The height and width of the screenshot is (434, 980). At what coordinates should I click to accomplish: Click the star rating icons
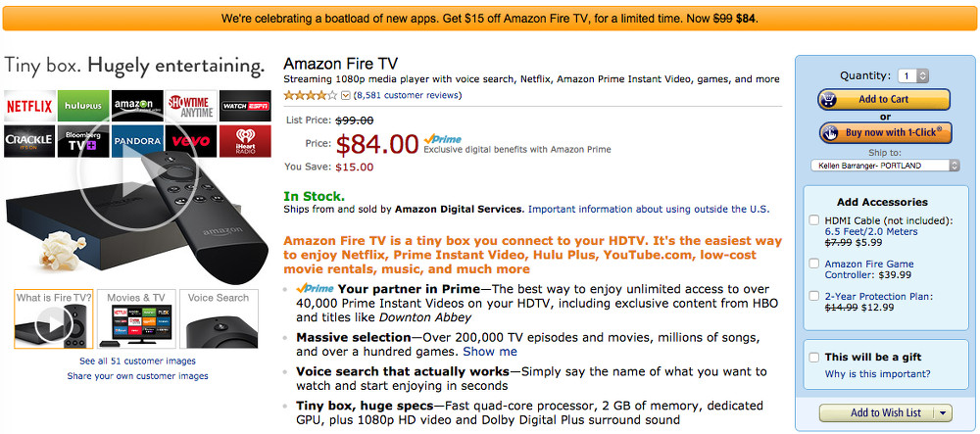click(x=310, y=95)
